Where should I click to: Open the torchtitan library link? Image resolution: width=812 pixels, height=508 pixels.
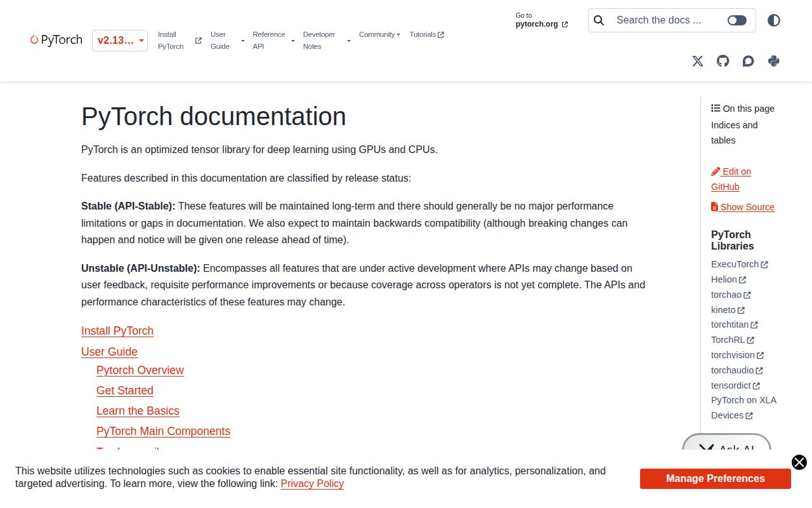[x=735, y=324]
